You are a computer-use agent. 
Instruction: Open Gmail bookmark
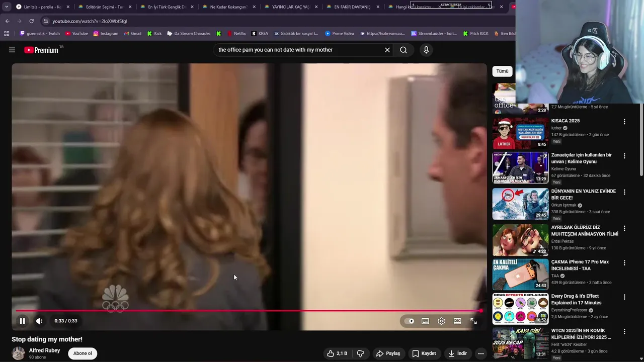(132, 34)
